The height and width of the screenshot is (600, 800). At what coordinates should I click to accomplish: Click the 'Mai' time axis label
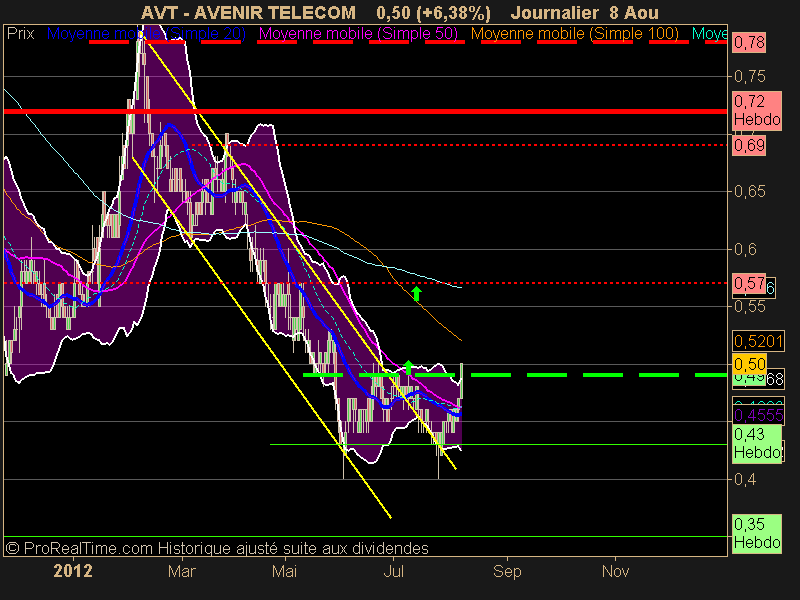[x=284, y=571]
